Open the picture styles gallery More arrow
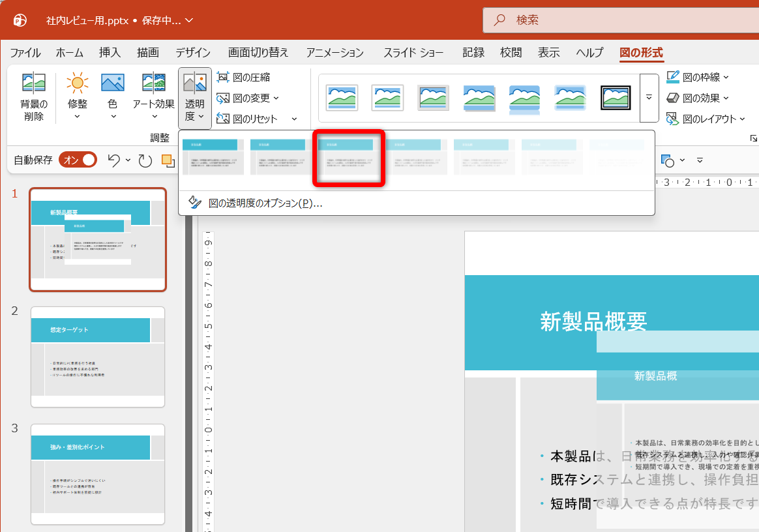Image resolution: width=759 pixels, height=532 pixels. pyautogui.click(x=649, y=96)
